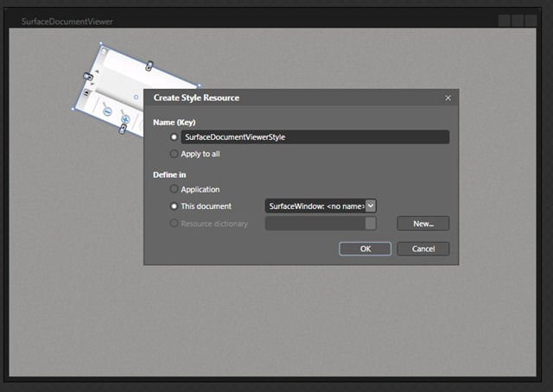Choose Application as the define-in location
The height and width of the screenshot is (392, 553).
tap(175, 189)
